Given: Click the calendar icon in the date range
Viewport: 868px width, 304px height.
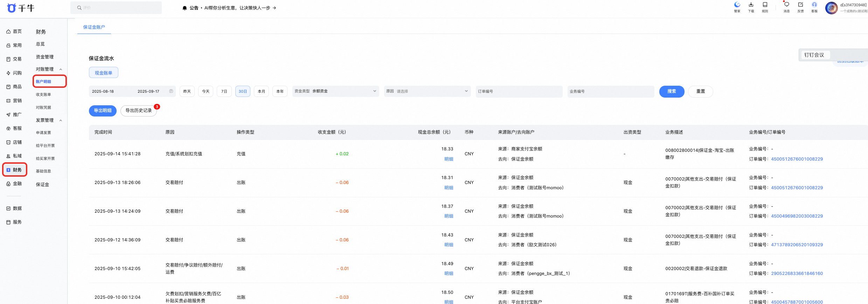Looking at the screenshot, I should (x=171, y=91).
